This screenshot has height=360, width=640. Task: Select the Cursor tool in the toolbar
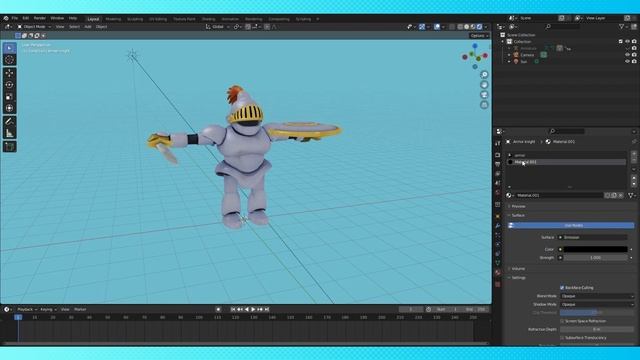coord(9,60)
